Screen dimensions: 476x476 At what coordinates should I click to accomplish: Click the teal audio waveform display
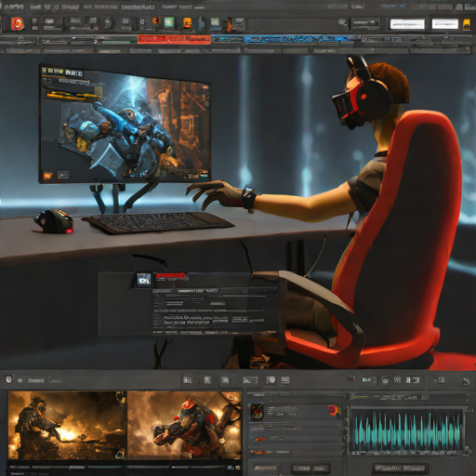[407, 431]
